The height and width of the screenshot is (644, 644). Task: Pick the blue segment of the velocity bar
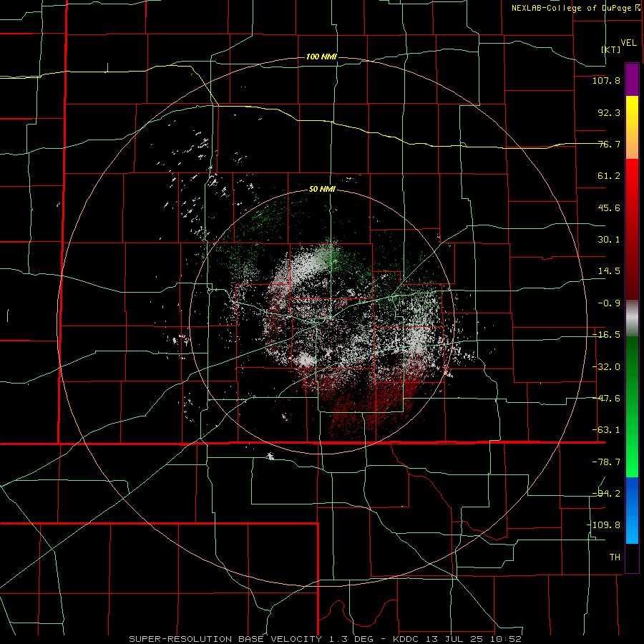point(632,510)
